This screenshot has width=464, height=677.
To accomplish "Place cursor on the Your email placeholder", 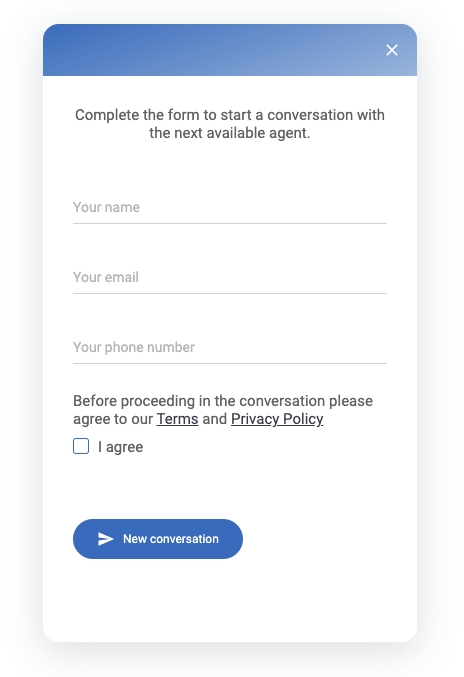I will tap(106, 277).
